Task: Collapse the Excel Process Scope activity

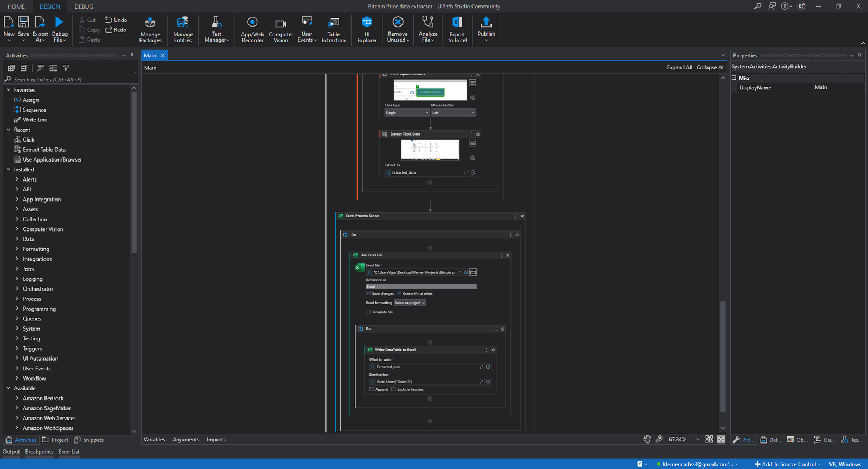Action: [x=522, y=216]
